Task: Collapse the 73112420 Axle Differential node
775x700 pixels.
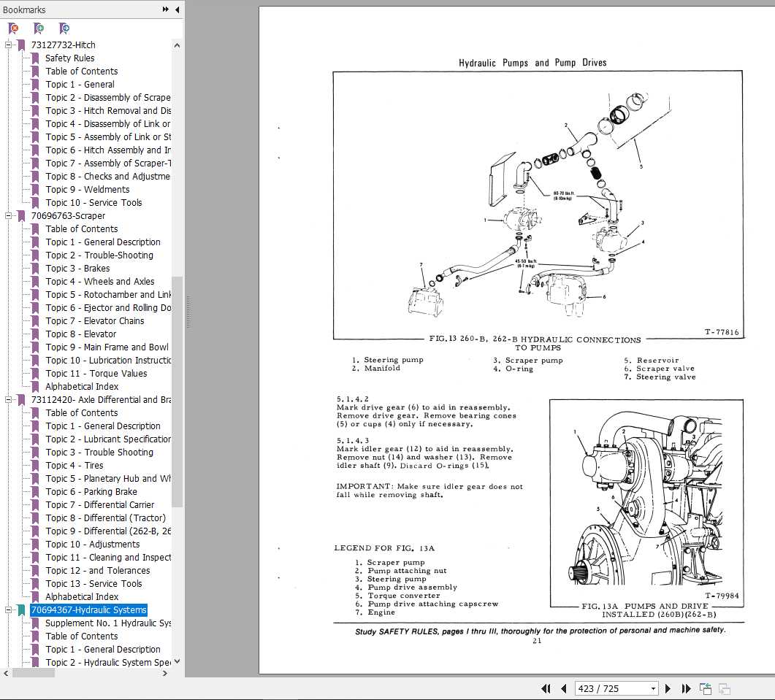Action: point(9,400)
